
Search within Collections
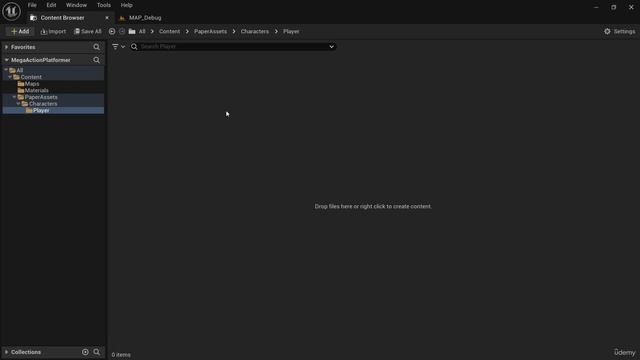[x=96, y=352]
